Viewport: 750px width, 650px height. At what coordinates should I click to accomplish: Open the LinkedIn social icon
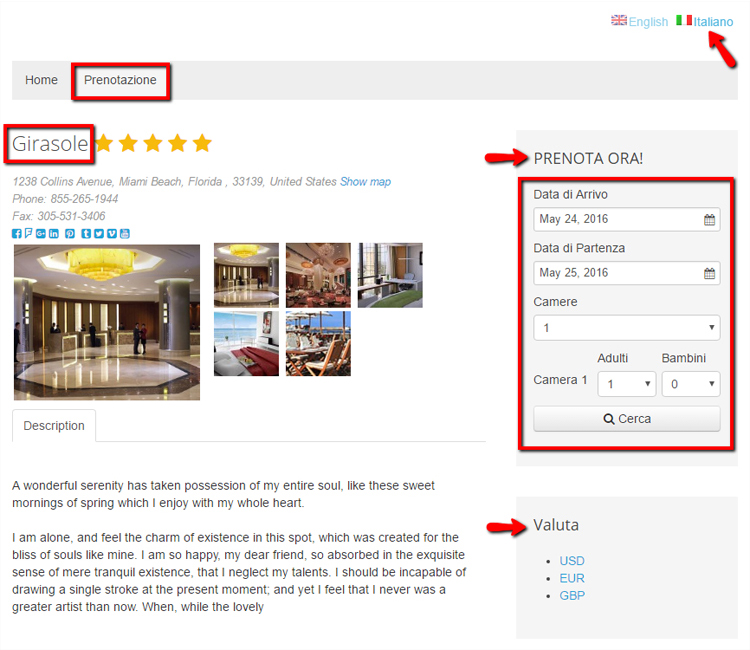pyautogui.click(x=54, y=233)
